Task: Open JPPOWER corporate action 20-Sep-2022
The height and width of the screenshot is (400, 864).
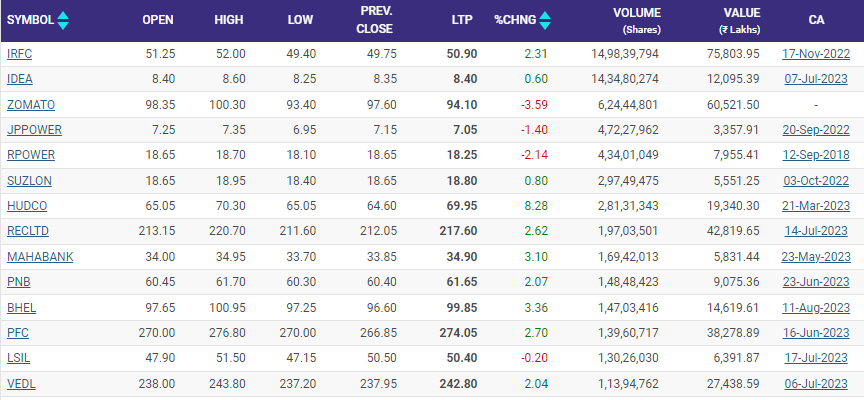Action: tap(816, 130)
